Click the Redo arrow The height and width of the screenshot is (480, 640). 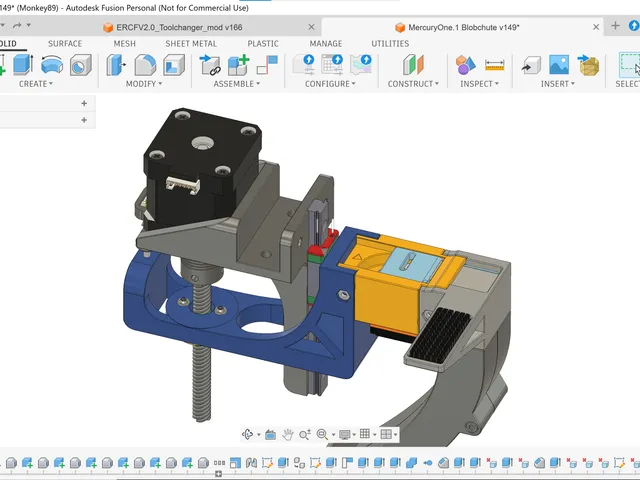coord(17,25)
